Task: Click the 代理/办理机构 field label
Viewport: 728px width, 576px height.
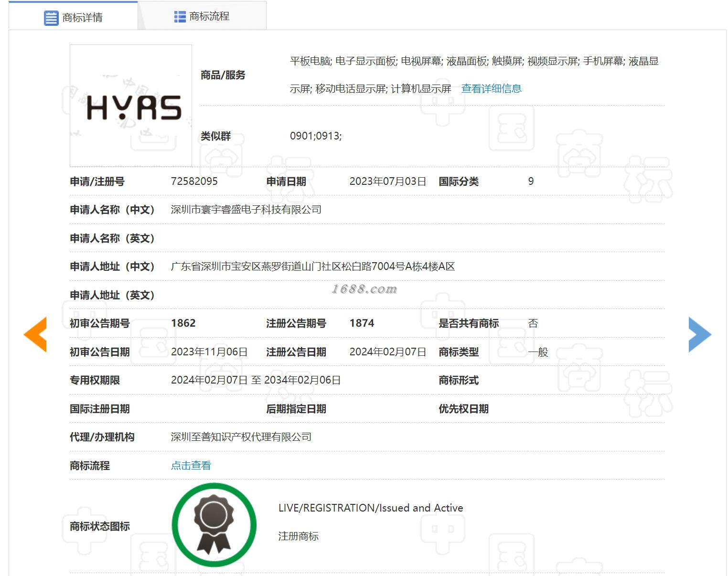Action: pos(102,437)
